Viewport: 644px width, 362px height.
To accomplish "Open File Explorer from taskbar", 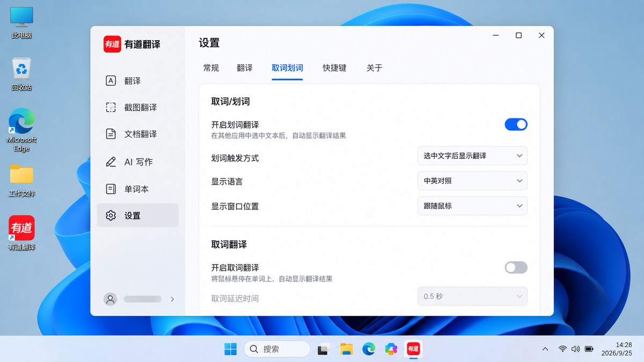I will point(346,349).
